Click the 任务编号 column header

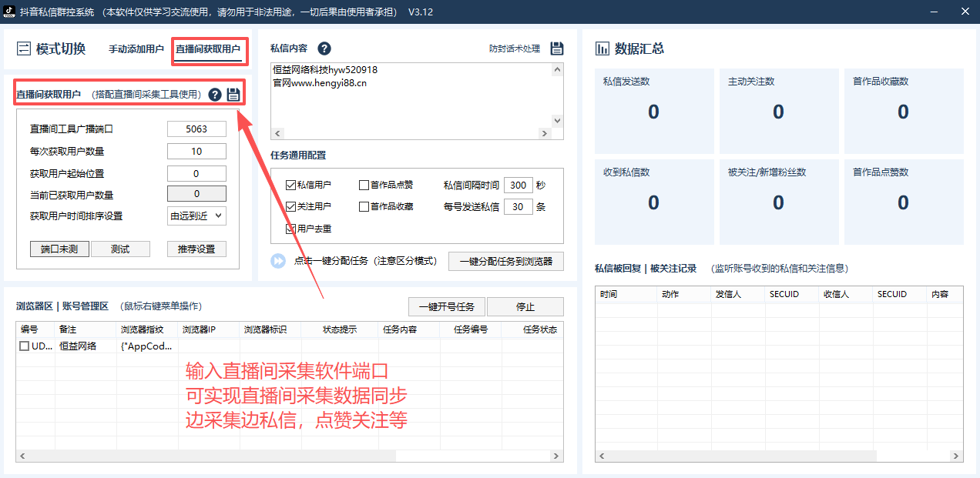(471, 329)
